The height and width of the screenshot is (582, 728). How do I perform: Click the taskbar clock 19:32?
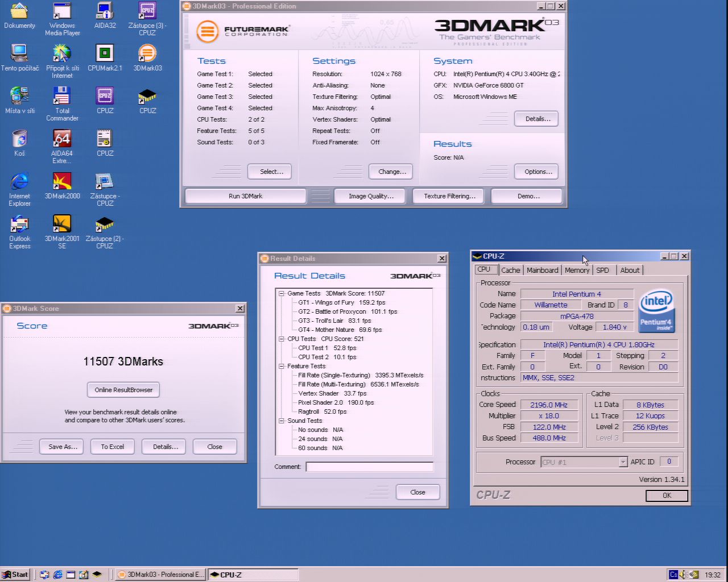coord(712,575)
